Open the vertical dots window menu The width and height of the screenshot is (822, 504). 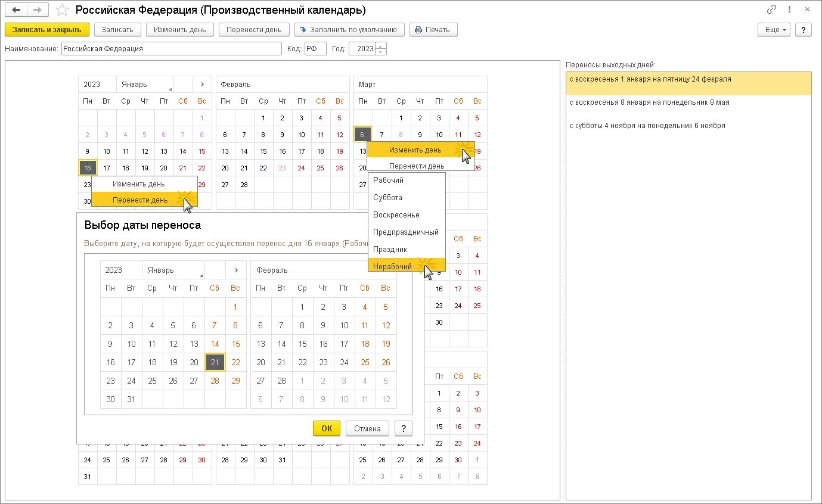(x=789, y=10)
